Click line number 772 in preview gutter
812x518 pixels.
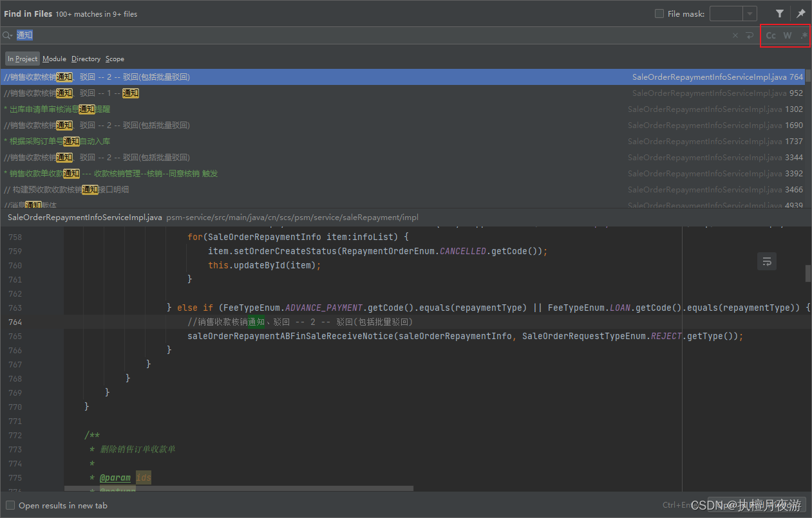pos(15,435)
